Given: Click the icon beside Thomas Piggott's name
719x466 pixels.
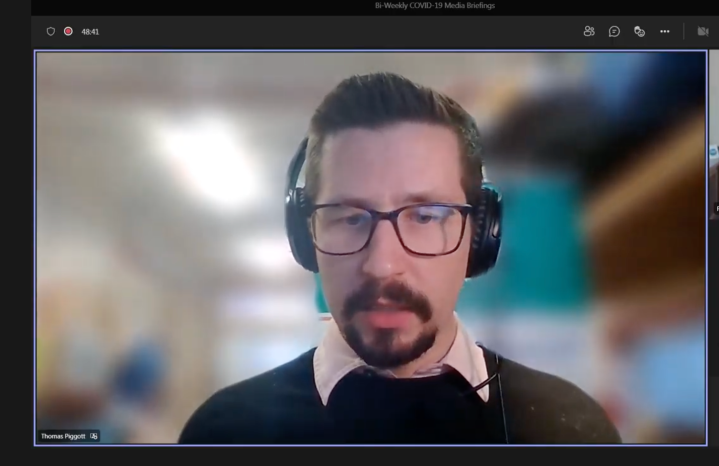Looking at the screenshot, I should (94, 436).
